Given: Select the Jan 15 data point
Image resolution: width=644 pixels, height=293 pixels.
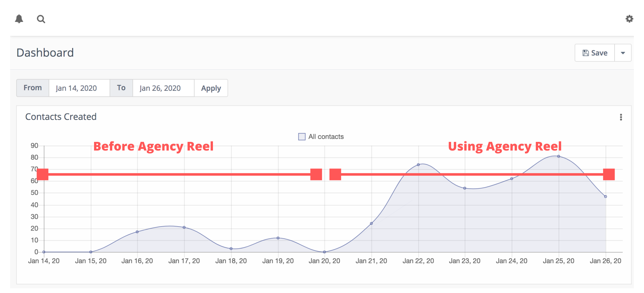Looking at the screenshot, I should tap(91, 252).
